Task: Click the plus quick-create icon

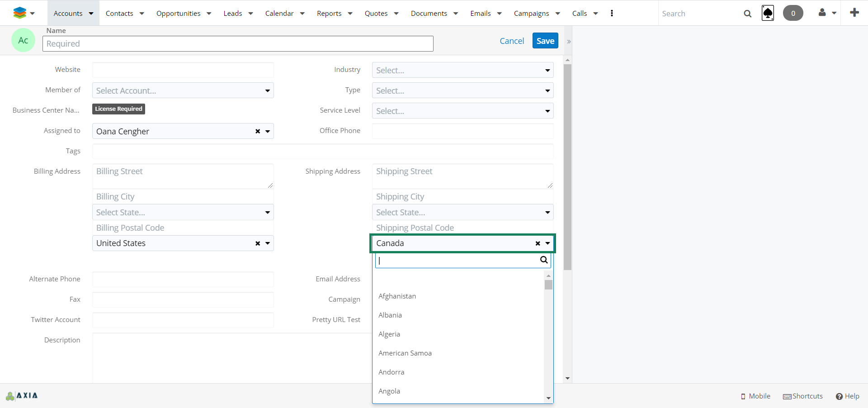Action: pos(854,13)
